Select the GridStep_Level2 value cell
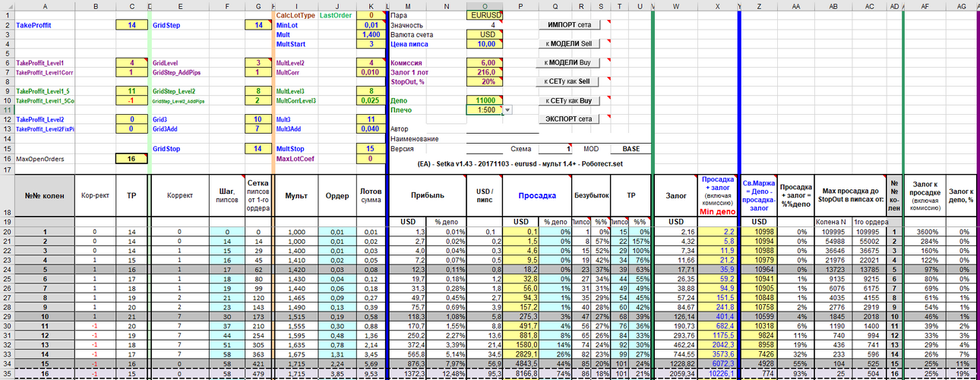 258,91
